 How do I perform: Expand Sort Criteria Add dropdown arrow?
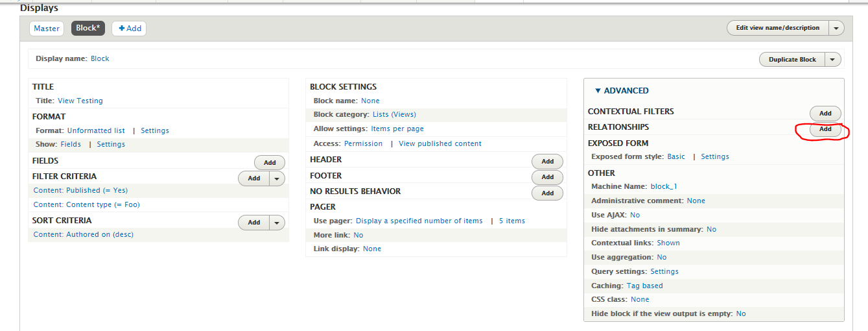click(x=277, y=223)
